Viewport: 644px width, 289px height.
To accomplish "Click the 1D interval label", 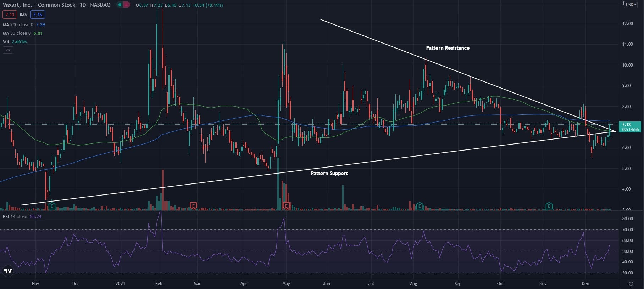I will [83, 5].
